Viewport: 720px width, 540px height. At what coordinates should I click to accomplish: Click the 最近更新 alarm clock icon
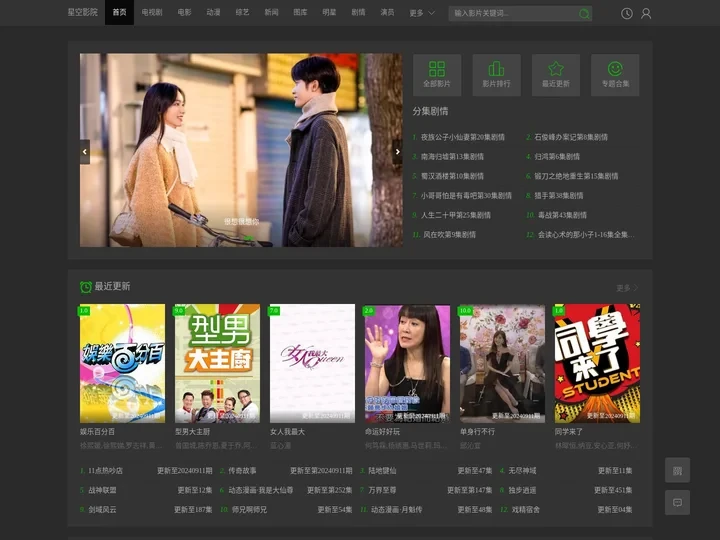pyautogui.click(x=86, y=287)
